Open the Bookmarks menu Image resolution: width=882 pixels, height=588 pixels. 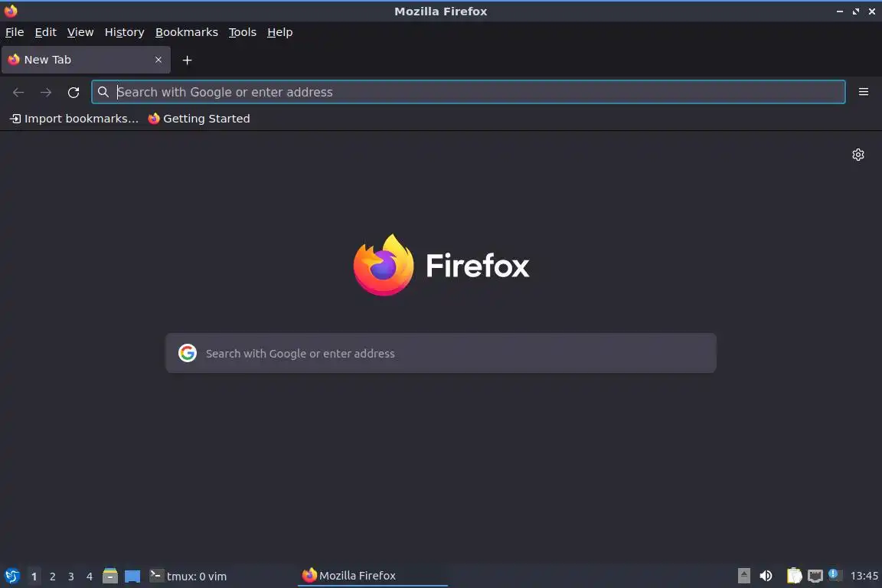pos(187,32)
